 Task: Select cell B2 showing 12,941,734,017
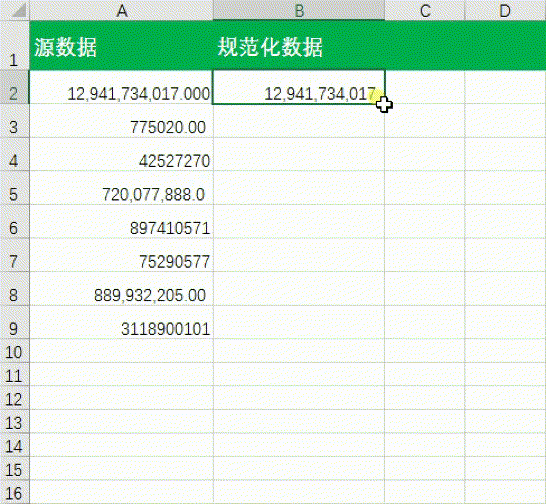point(299,87)
